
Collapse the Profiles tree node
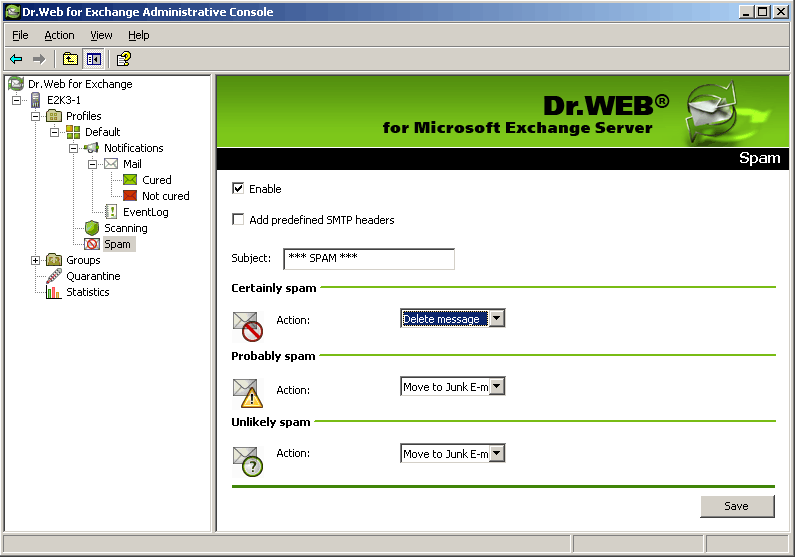point(35,116)
